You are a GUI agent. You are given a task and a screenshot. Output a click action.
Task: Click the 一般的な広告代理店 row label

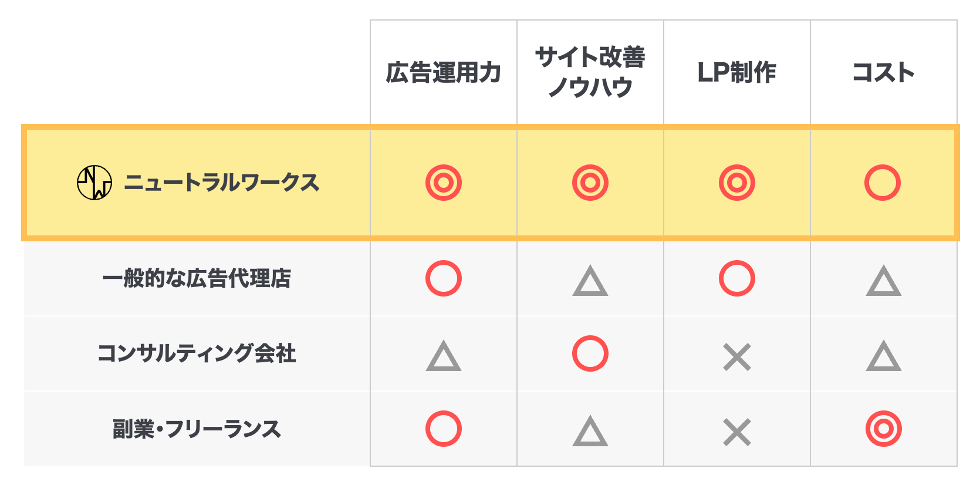click(x=197, y=278)
